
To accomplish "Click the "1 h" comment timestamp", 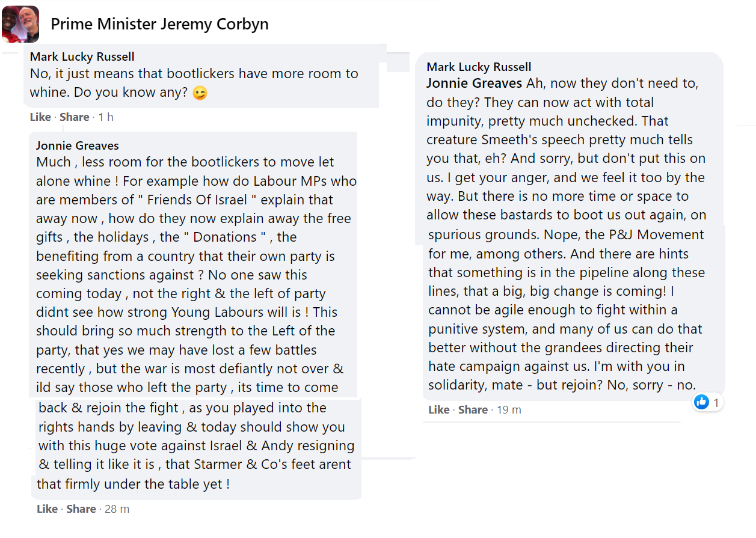I will [x=106, y=117].
